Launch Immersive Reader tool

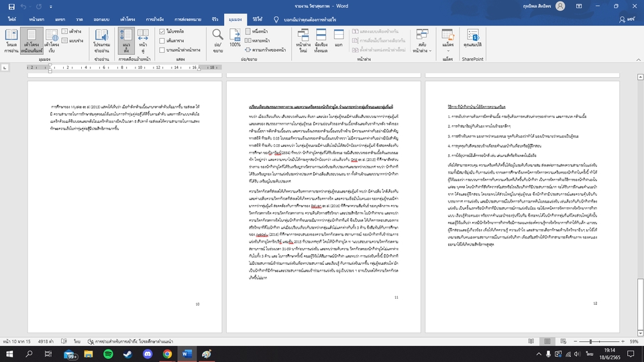(101, 41)
